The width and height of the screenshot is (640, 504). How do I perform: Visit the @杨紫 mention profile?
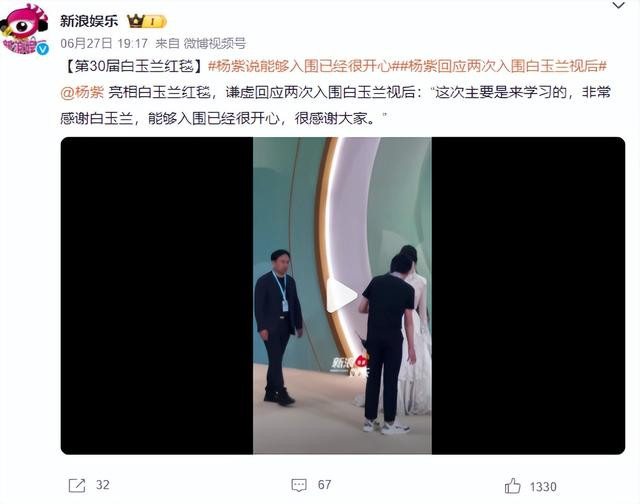[x=82, y=93]
